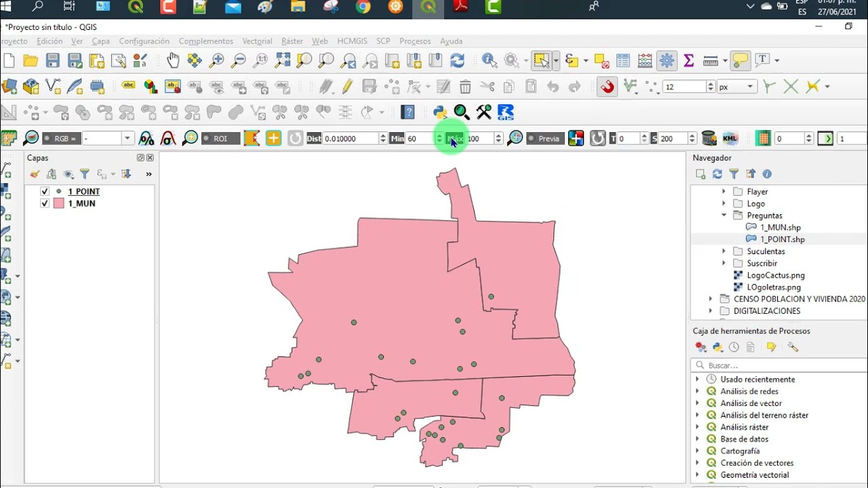Screen dimensions: 868x488
Task: Create a new project with the blank page icon
Action: pos(9,60)
